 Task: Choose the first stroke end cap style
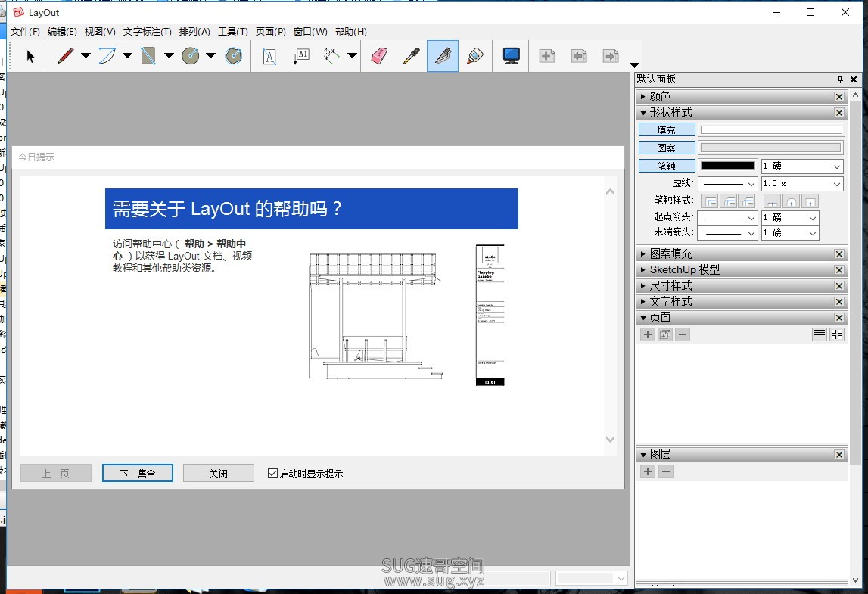tap(773, 201)
